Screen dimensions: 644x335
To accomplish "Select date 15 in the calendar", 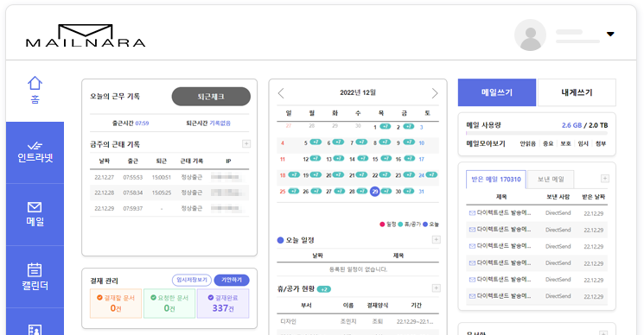I will [375, 159].
